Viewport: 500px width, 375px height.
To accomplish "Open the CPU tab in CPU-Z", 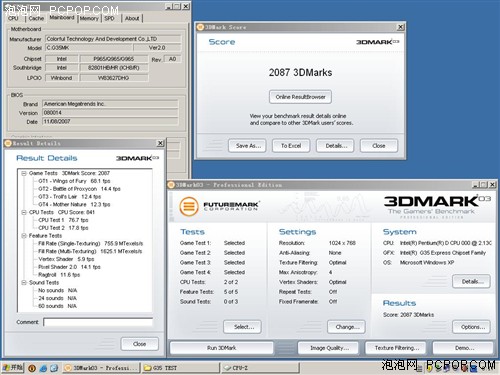I will point(13,18).
